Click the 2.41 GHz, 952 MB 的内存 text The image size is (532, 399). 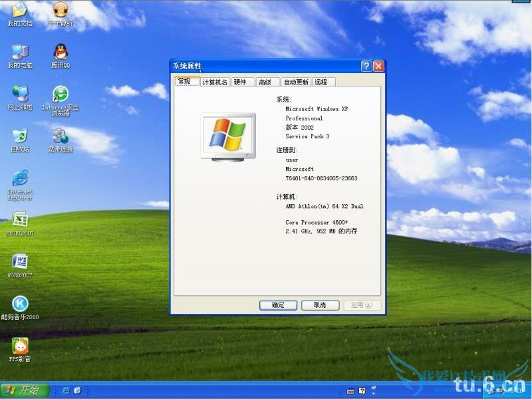pos(321,231)
